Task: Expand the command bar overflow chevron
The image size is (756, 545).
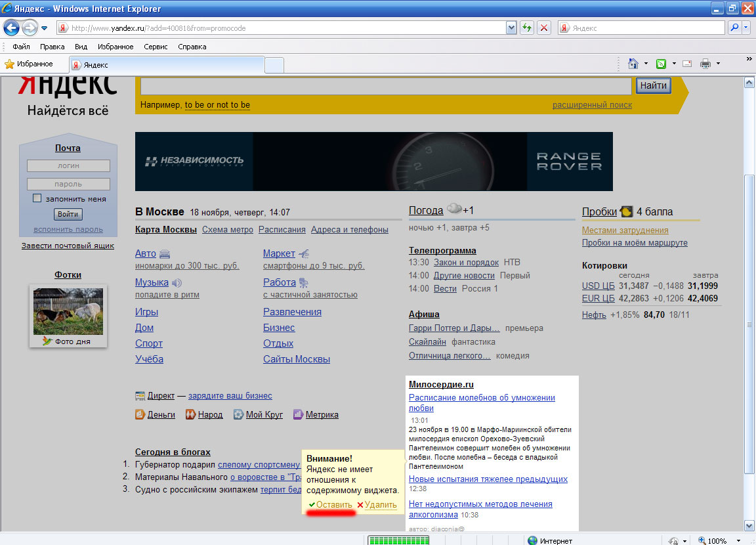Action: pyautogui.click(x=749, y=59)
